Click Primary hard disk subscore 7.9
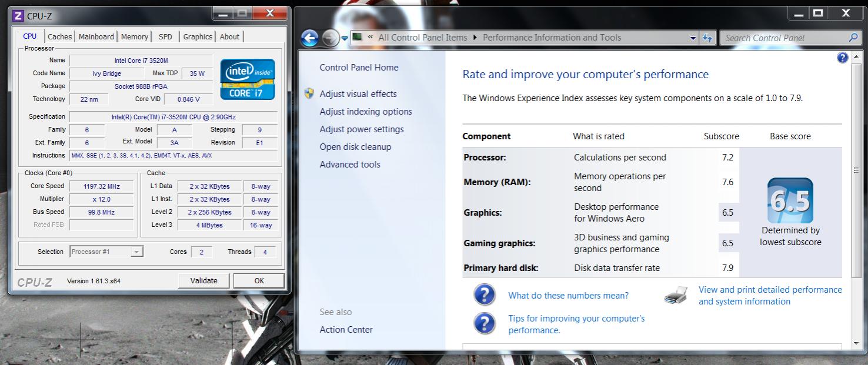This screenshot has height=365, width=868. tap(727, 267)
